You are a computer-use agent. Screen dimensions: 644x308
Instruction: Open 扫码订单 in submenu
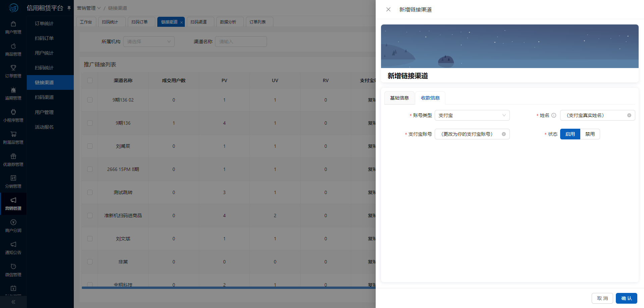tap(50, 38)
